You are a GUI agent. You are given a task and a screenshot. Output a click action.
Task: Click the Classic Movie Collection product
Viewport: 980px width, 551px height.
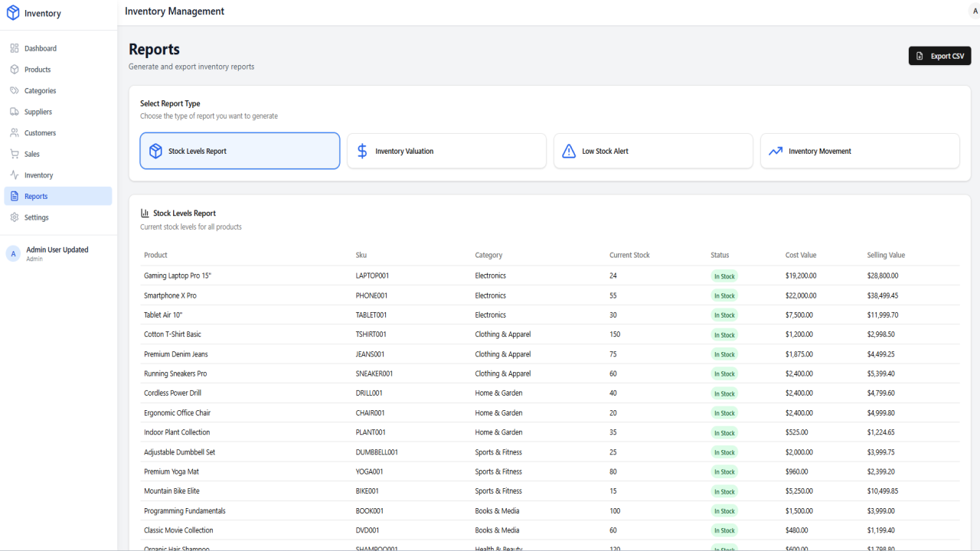click(x=178, y=530)
